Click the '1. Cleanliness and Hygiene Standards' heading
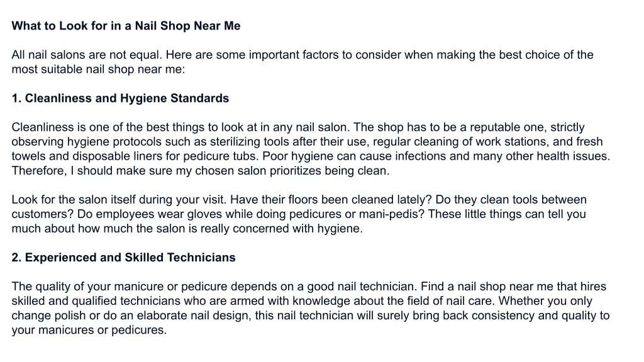This screenshot has width=644, height=362. (120, 98)
